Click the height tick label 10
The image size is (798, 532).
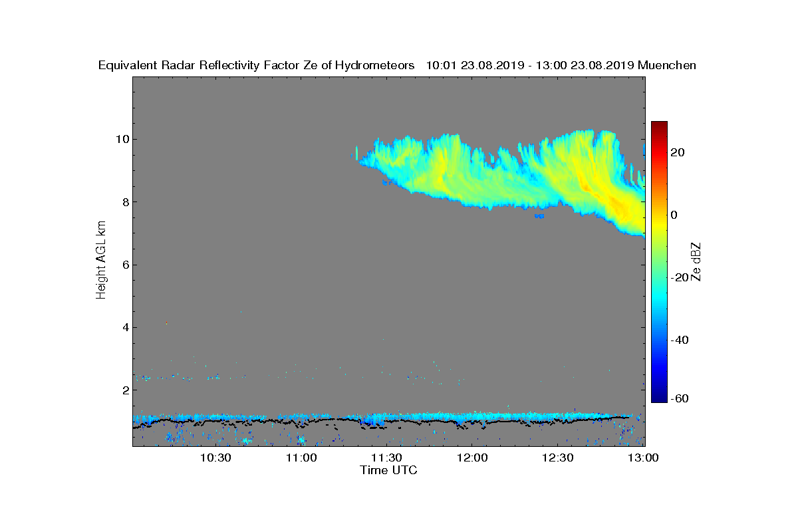coord(121,139)
